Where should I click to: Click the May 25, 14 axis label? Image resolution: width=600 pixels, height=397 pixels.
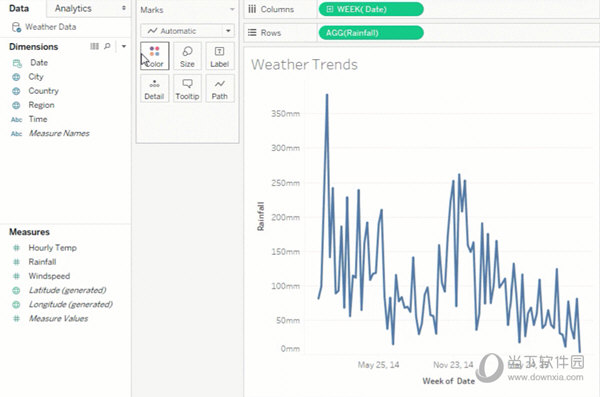[378, 365]
